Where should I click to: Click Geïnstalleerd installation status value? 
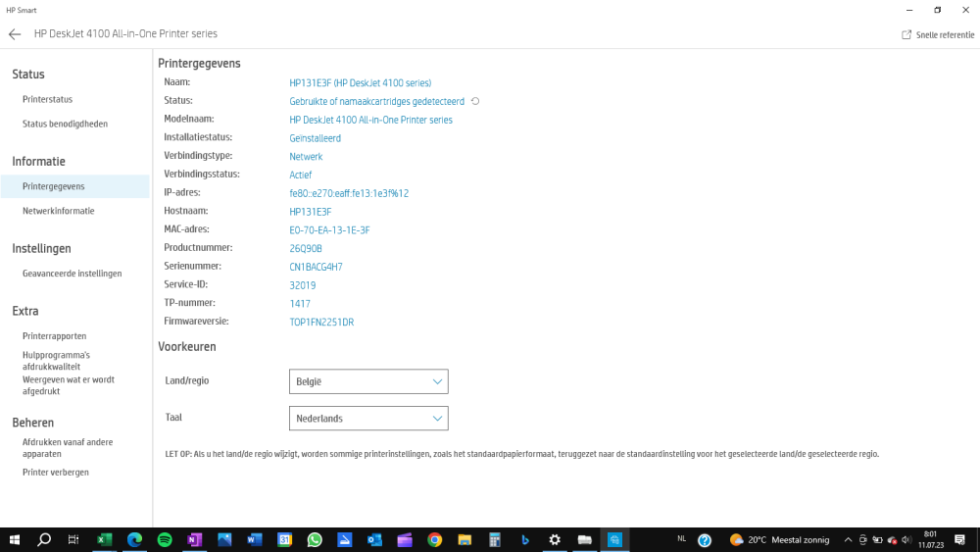click(x=315, y=138)
